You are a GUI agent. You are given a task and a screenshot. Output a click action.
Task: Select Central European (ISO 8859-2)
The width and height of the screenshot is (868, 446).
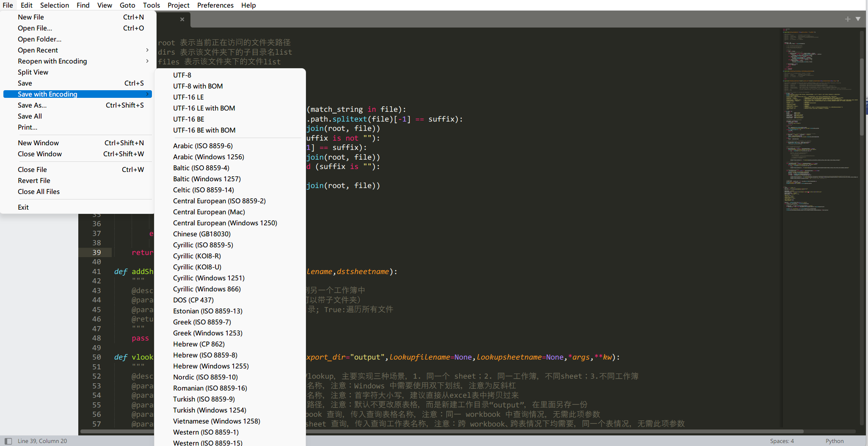tap(230, 201)
